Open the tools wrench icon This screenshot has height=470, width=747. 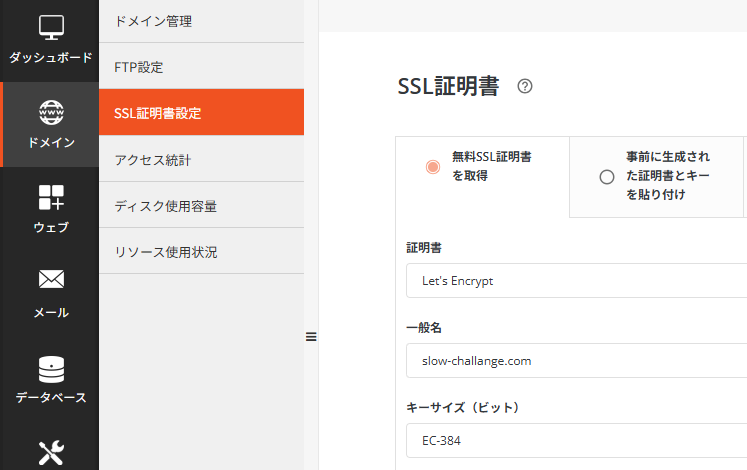51,452
